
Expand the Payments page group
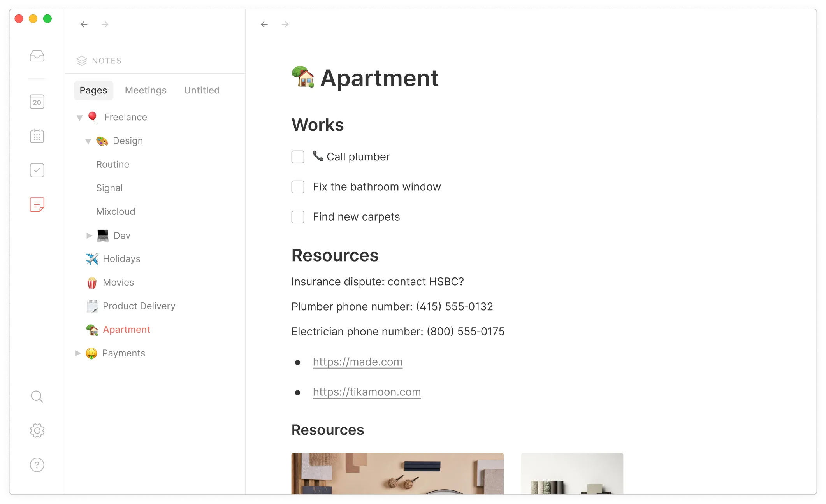coord(78,353)
